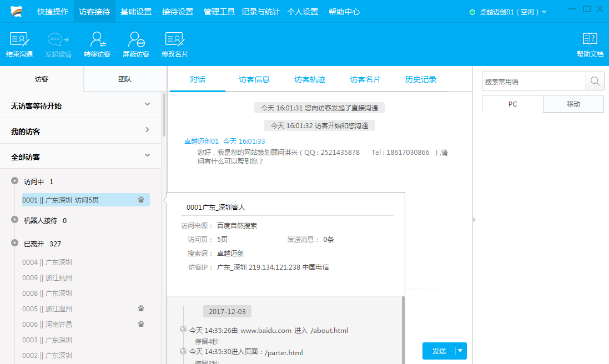Expand the 我的访客 section
The image size is (609, 364).
point(147,130)
